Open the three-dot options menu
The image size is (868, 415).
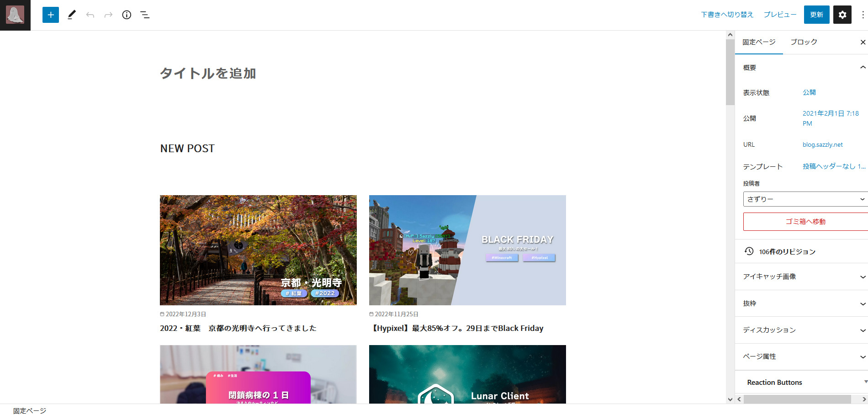pyautogui.click(x=863, y=15)
